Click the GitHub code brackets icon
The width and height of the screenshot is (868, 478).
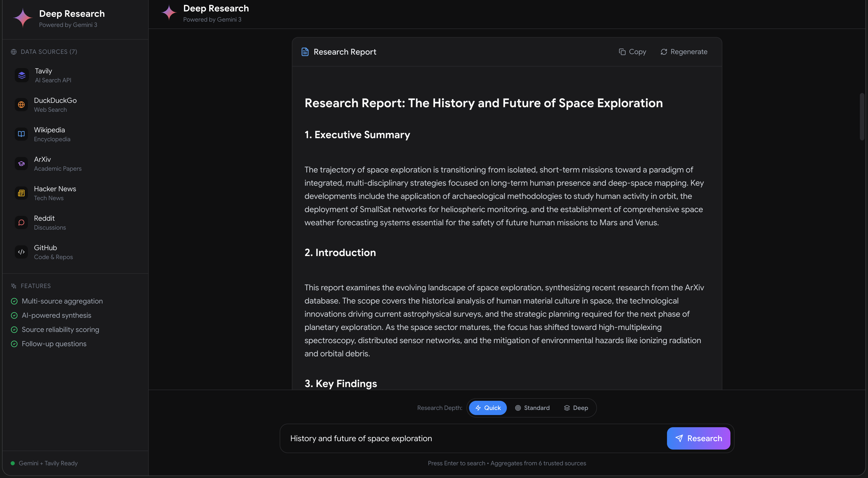click(21, 252)
